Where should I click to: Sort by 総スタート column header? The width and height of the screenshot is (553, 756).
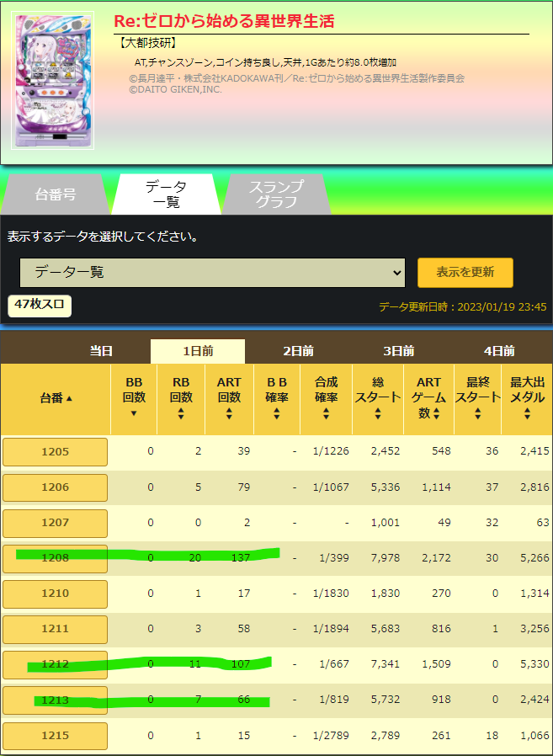378,399
